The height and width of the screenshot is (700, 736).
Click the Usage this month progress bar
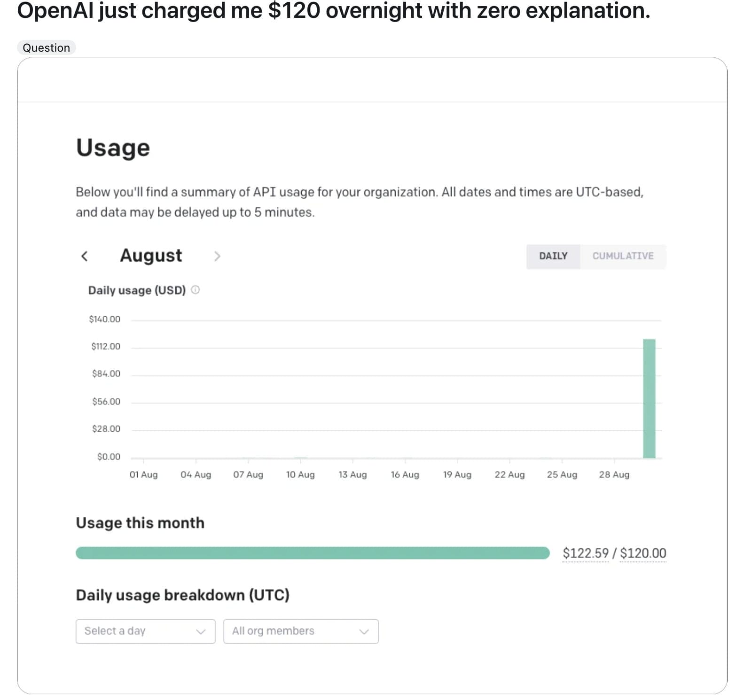click(313, 553)
